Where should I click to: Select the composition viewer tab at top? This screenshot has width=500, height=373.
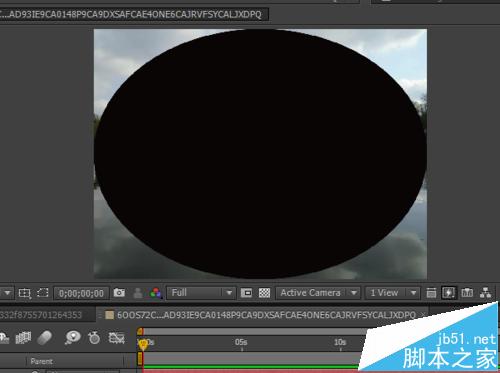tap(133, 14)
